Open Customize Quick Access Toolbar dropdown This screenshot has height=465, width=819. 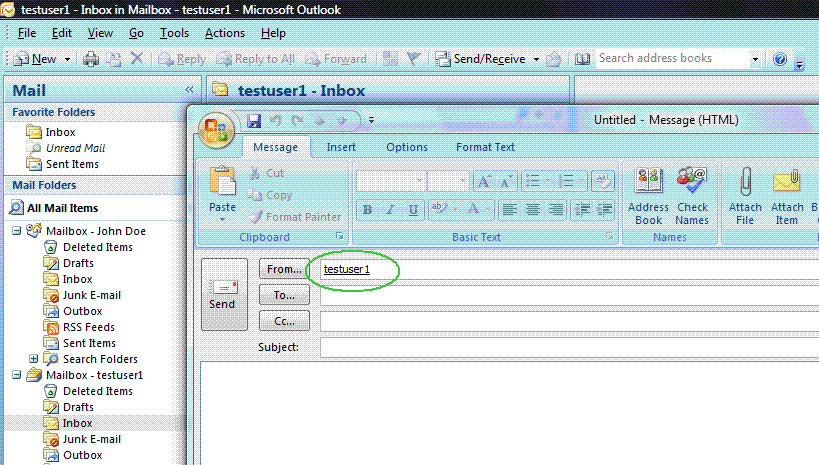371,120
